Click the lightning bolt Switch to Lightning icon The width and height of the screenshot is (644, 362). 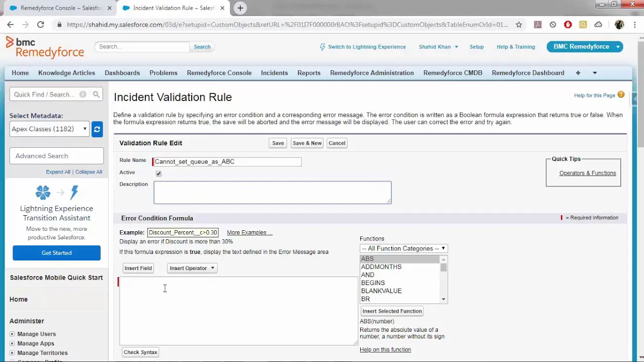click(x=323, y=47)
